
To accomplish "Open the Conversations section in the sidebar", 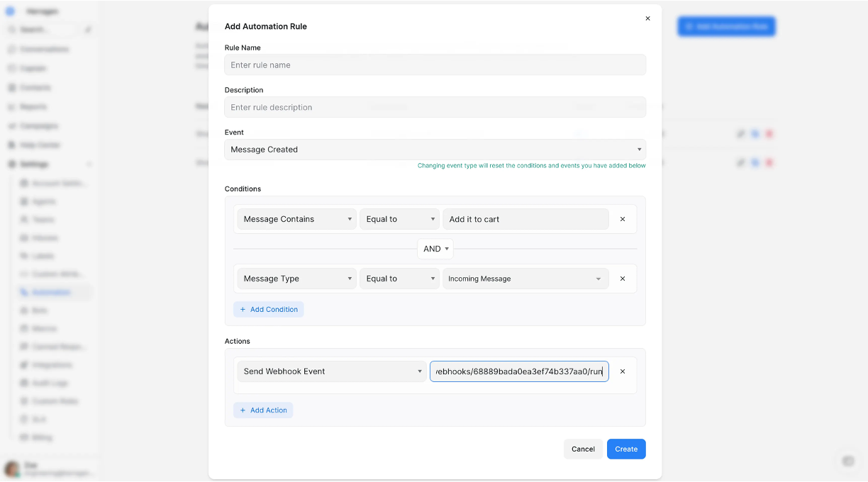I will click(x=43, y=49).
